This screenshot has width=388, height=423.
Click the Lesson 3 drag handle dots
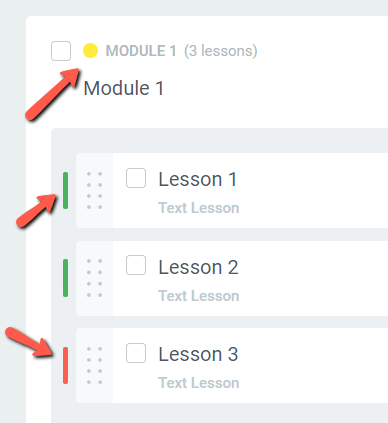tap(94, 366)
